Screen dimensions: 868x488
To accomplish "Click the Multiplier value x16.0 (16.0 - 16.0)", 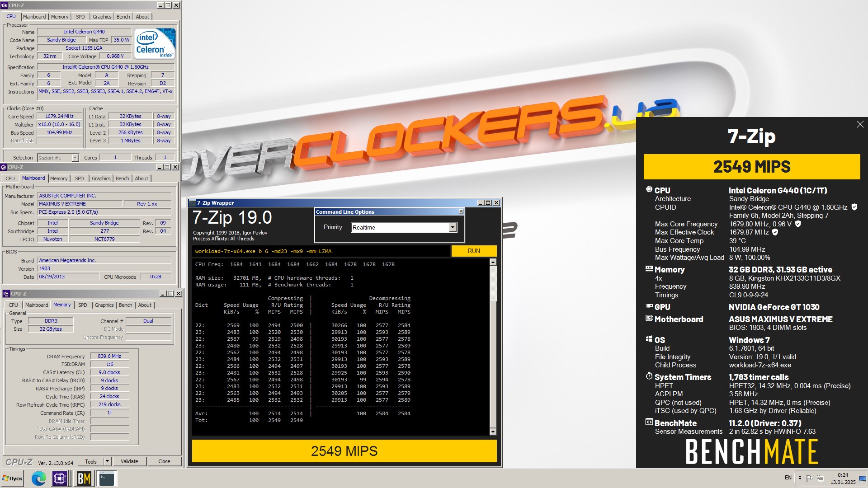I will (59, 124).
